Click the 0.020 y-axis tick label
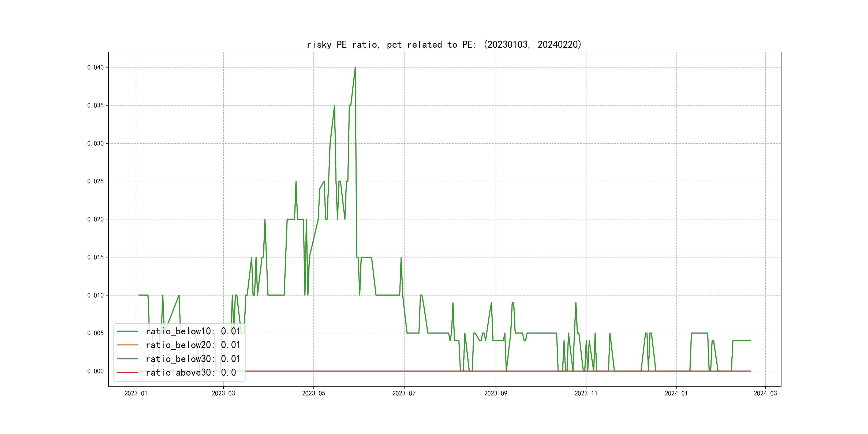 coord(95,219)
